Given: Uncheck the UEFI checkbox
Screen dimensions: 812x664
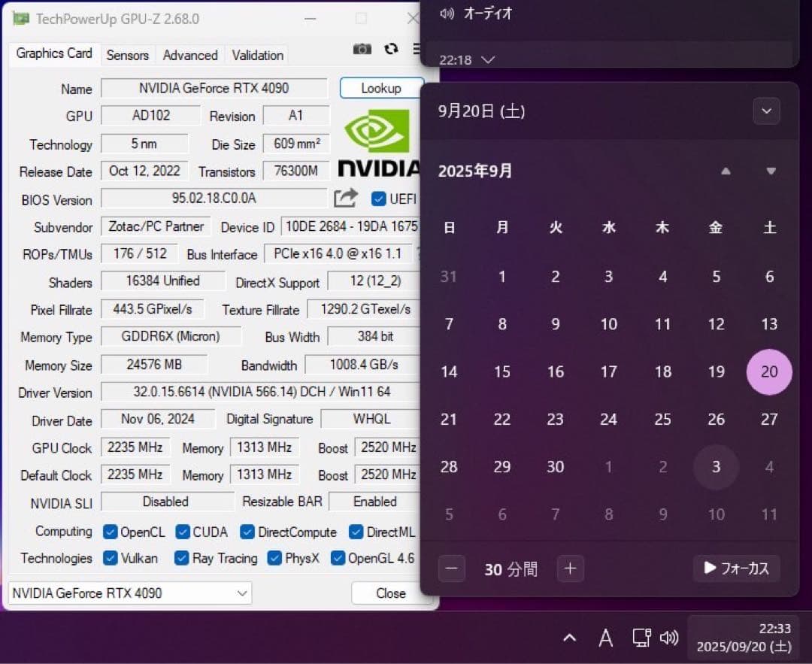Looking at the screenshot, I should 377,199.
